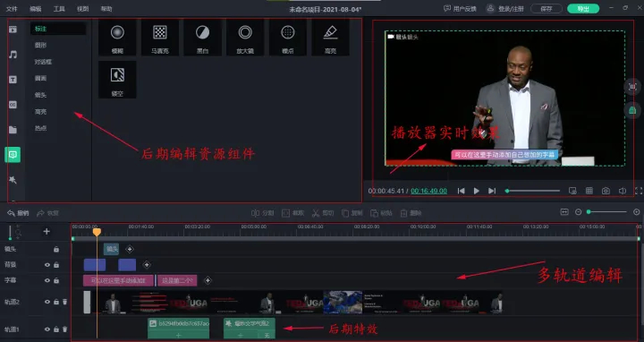The width and height of the screenshot is (644, 342).
Task: Click the total duration 00:16:49.00 link
Action: (x=428, y=191)
